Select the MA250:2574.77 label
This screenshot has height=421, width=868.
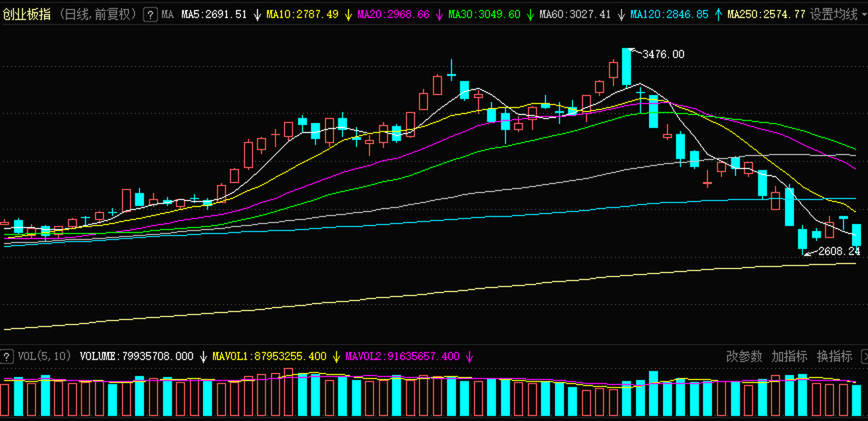point(766,15)
